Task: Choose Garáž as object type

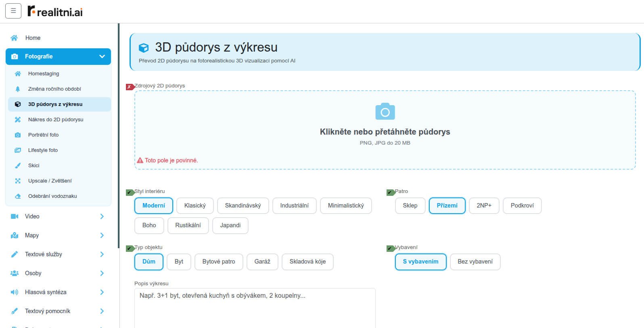Action: coord(262,262)
